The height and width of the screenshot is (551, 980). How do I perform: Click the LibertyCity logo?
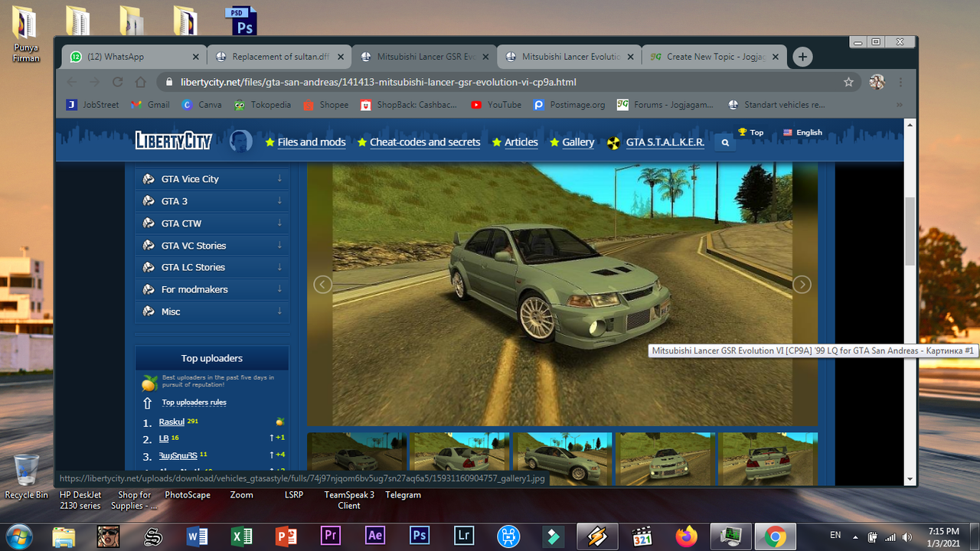pyautogui.click(x=174, y=141)
